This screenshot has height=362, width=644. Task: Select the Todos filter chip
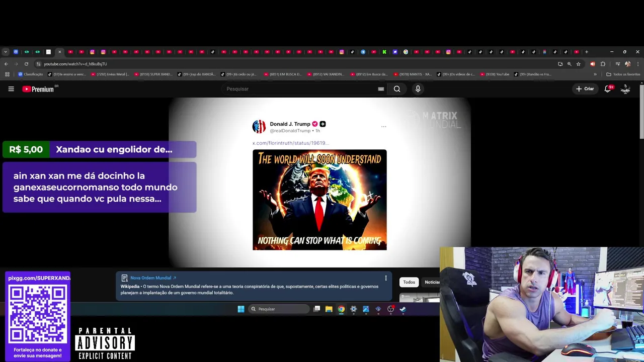pyautogui.click(x=409, y=282)
